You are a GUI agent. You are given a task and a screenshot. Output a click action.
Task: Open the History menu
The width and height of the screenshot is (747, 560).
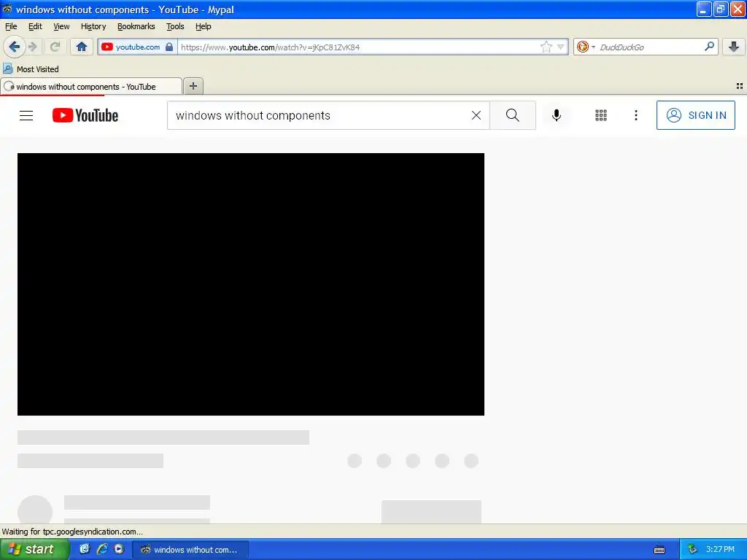click(x=93, y=27)
